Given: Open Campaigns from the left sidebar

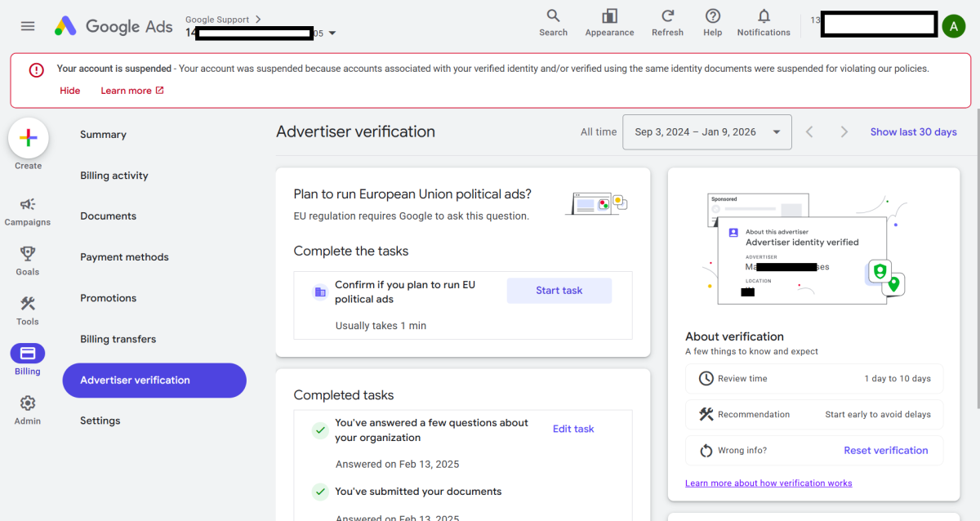Looking at the screenshot, I should pyautogui.click(x=28, y=205).
